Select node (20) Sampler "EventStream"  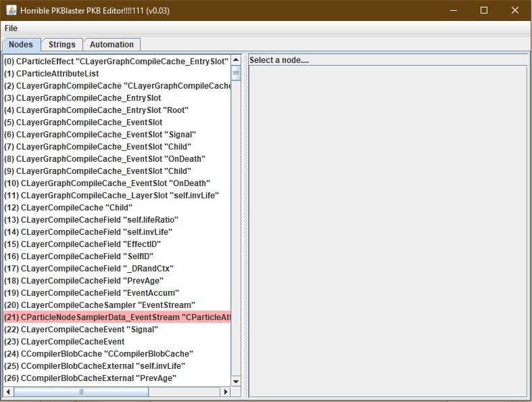(117, 305)
